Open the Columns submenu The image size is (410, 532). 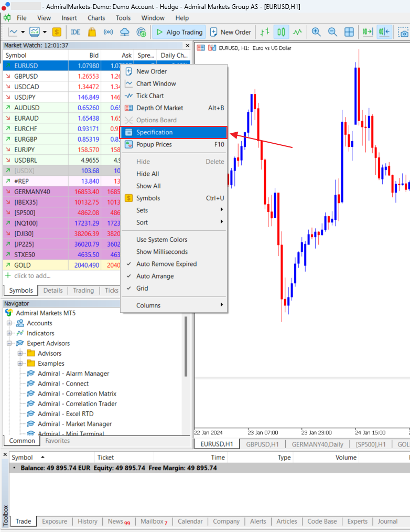174,305
